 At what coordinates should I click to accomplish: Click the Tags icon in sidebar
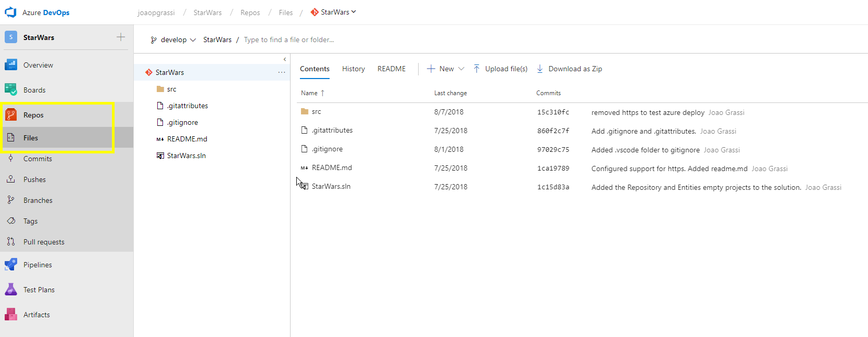point(11,221)
